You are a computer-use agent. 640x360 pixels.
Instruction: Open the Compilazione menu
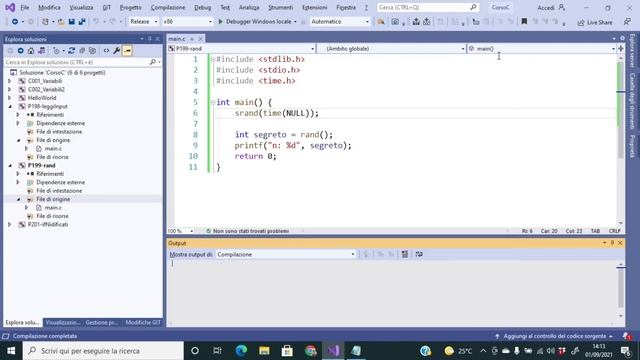pyautogui.click(x=168, y=7)
